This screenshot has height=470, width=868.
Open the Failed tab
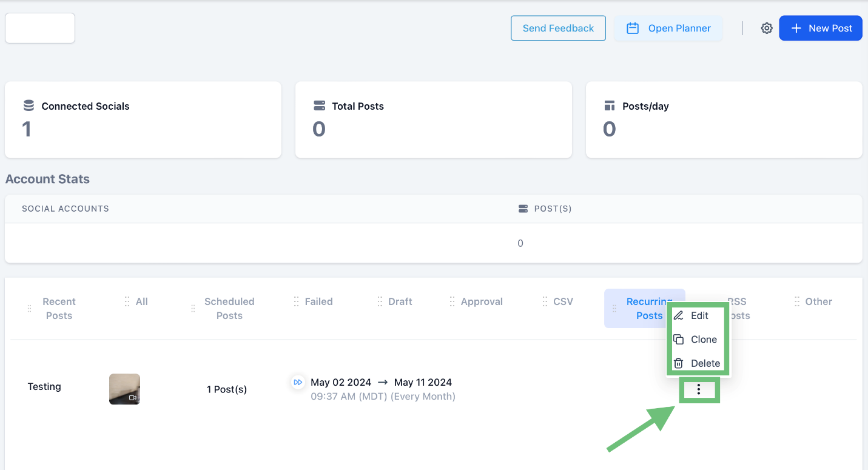319,301
